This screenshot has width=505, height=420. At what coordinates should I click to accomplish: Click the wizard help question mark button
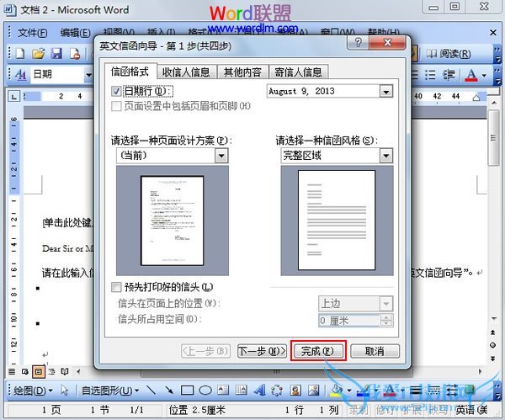coord(359,42)
